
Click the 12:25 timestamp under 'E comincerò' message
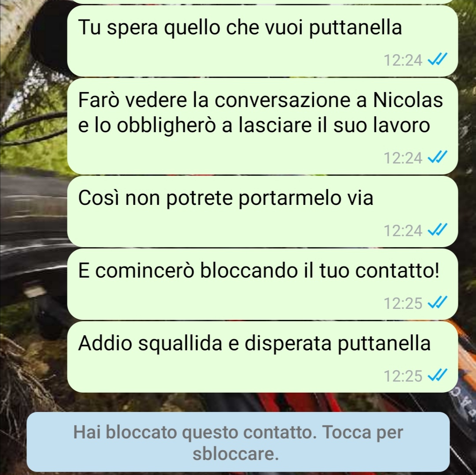(x=403, y=303)
